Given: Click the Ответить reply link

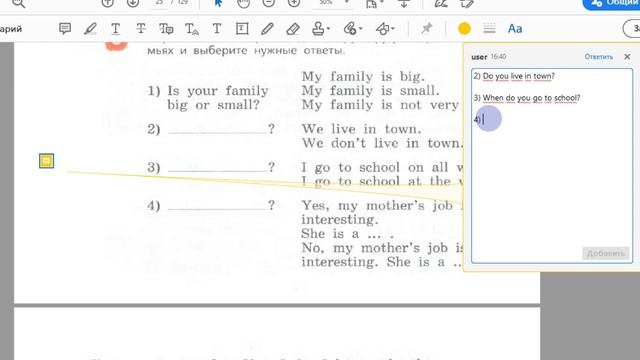Looking at the screenshot, I should point(598,57).
